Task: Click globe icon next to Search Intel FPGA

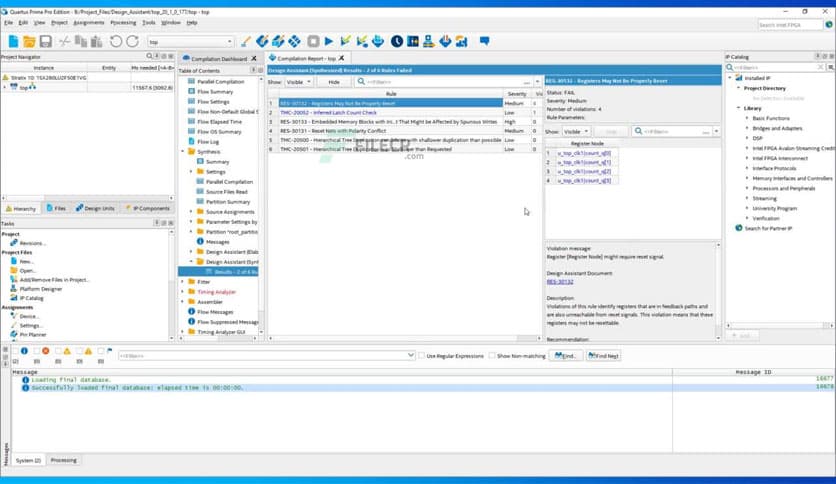Action: 829,25
